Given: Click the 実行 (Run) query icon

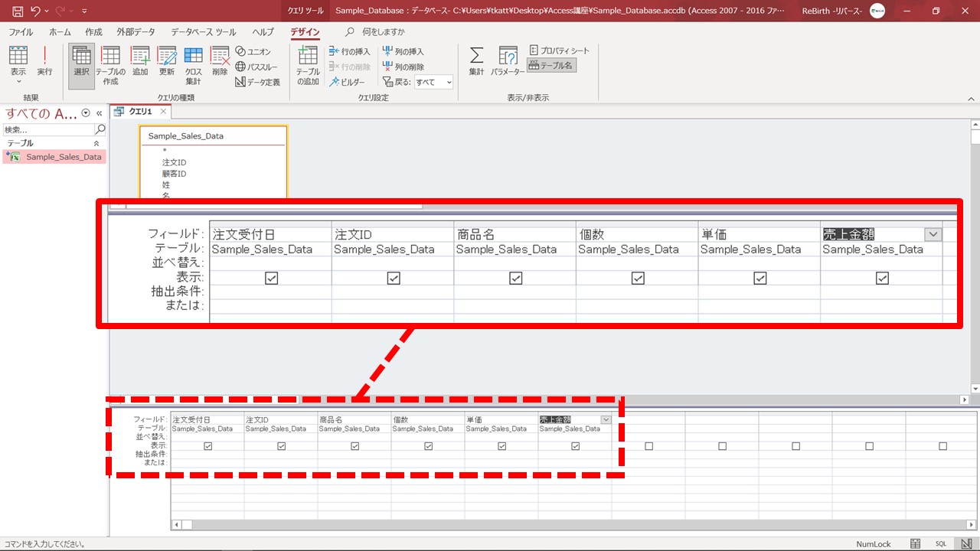Looking at the screenshot, I should tap(44, 61).
